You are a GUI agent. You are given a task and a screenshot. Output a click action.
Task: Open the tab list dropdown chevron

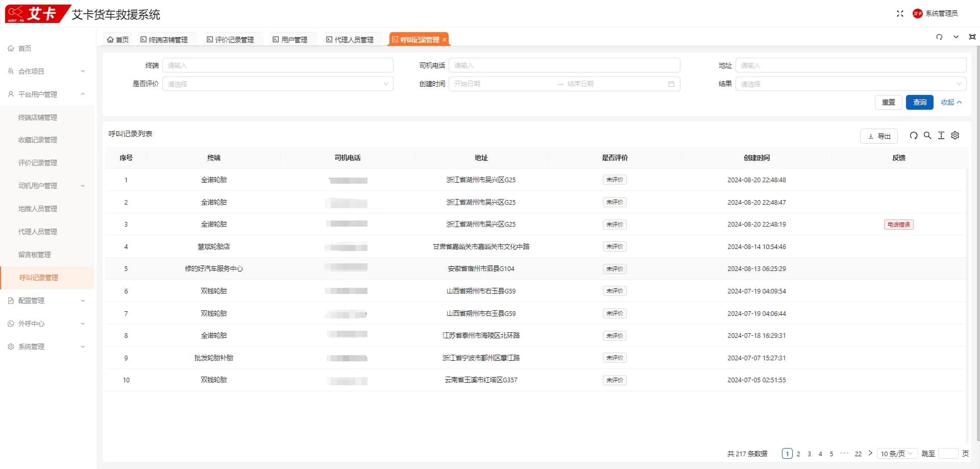[956, 37]
